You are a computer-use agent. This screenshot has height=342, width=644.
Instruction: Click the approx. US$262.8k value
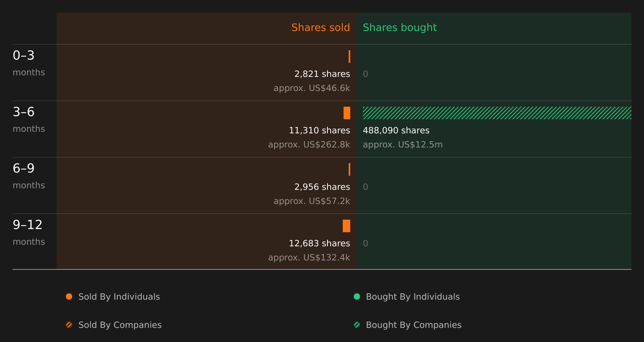[309, 145]
